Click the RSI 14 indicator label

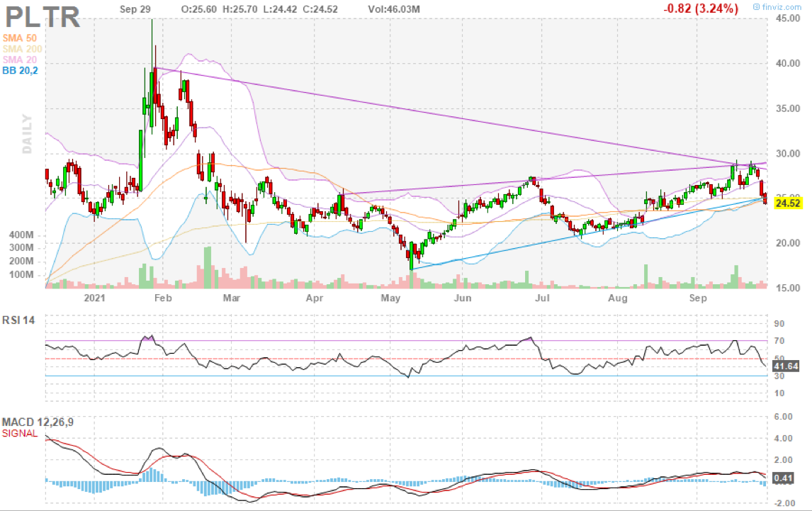[18, 320]
